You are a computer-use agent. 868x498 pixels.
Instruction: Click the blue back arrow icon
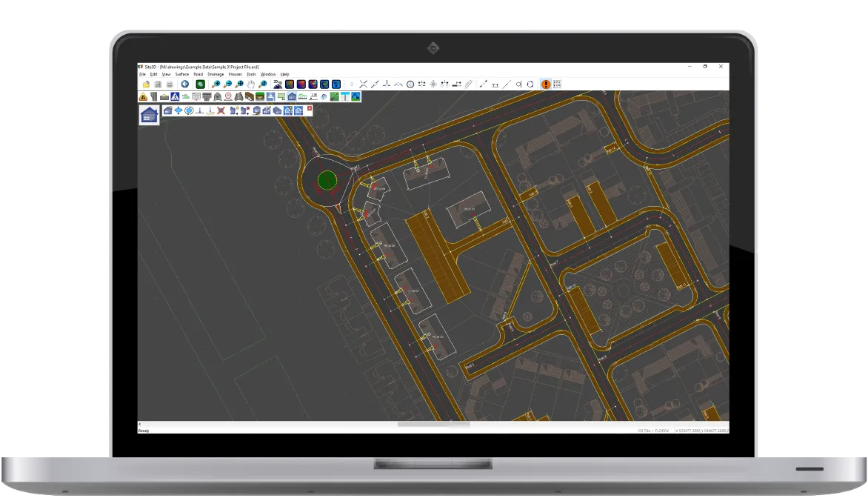(x=184, y=84)
